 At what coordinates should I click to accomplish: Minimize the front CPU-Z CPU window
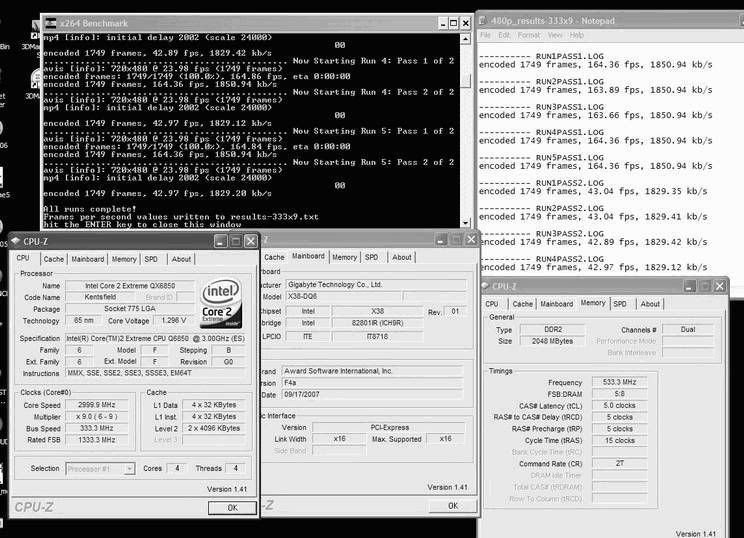(x=220, y=241)
